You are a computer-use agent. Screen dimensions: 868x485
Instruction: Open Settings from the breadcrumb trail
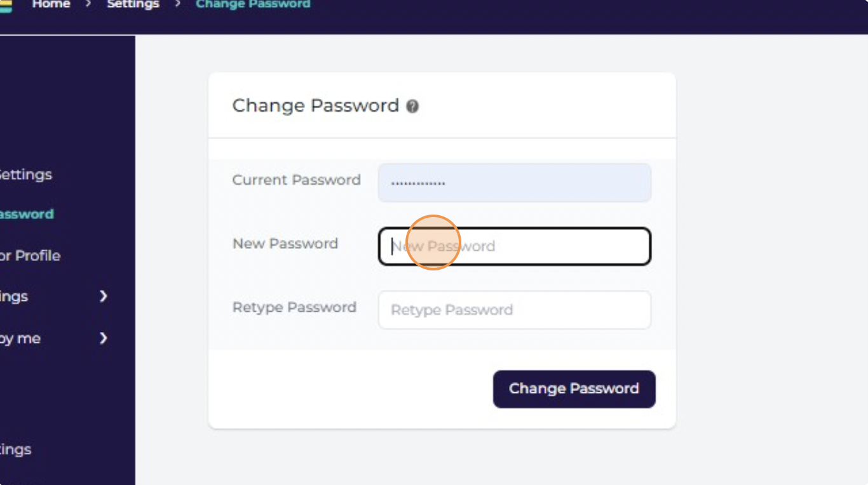click(133, 4)
